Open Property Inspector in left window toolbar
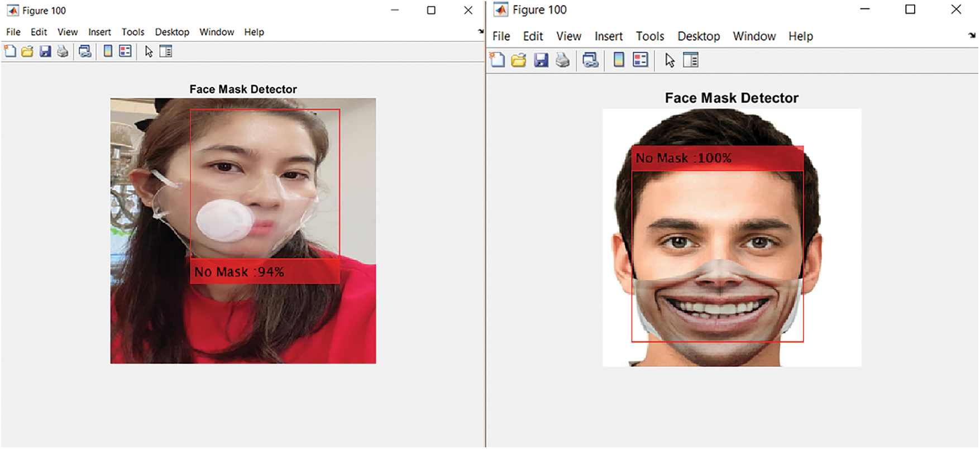The width and height of the screenshot is (980, 449). pos(166,52)
